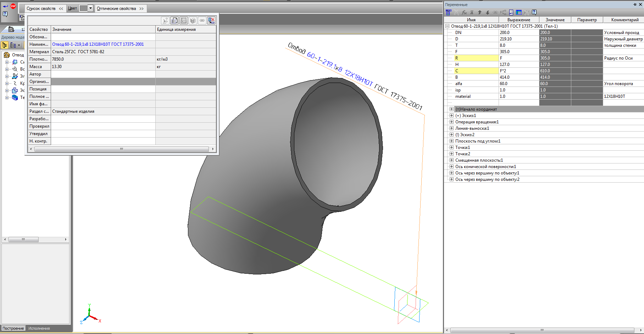Expand the Тела node with blue cylinders icon
The height and width of the screenshot is (334, 644).
pyautogui.click(x=7, y=98)
